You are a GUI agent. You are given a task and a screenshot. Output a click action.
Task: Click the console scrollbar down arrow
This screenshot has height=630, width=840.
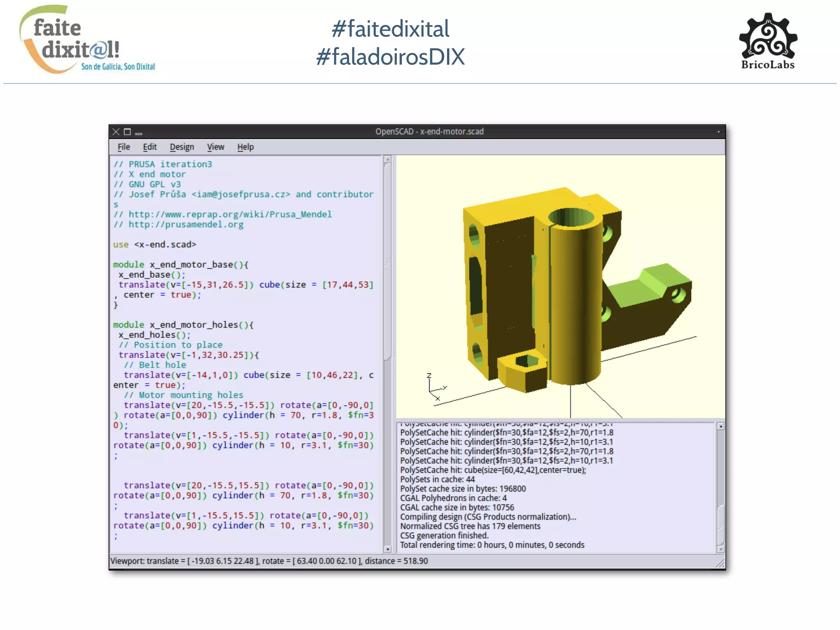tap(721, 549)
